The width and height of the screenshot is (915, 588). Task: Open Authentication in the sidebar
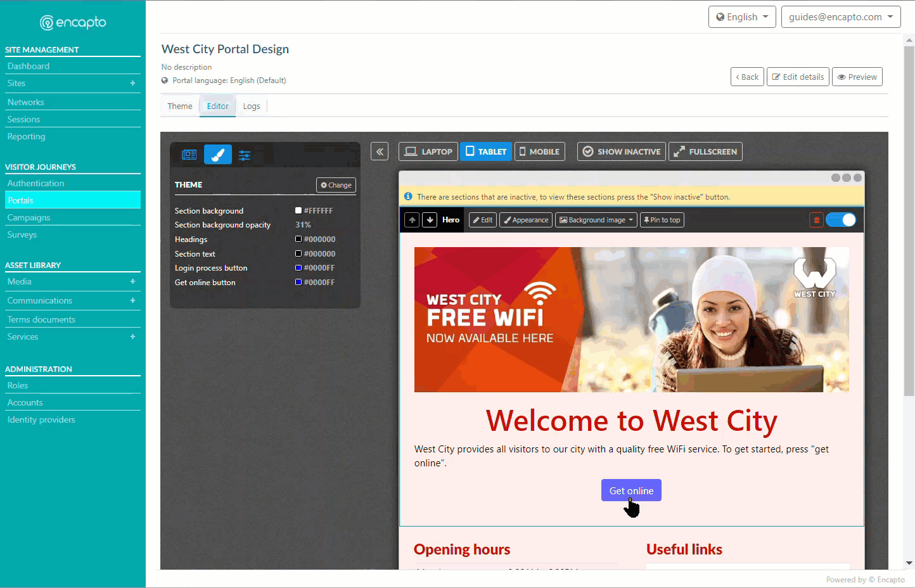click(36, 183)
